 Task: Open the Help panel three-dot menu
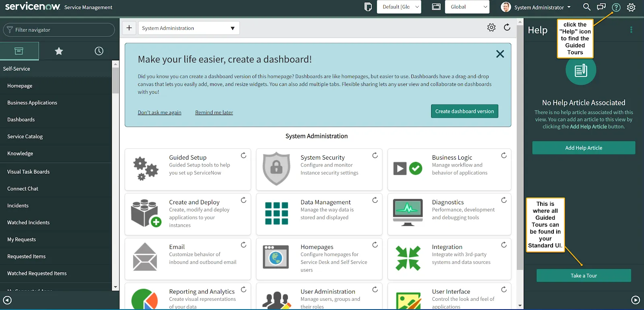coord(631,30)
